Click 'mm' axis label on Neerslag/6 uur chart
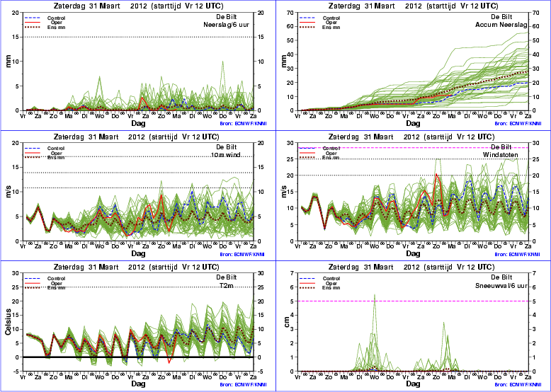This screenshot has height=392, width=551. [x=9, y=62]
